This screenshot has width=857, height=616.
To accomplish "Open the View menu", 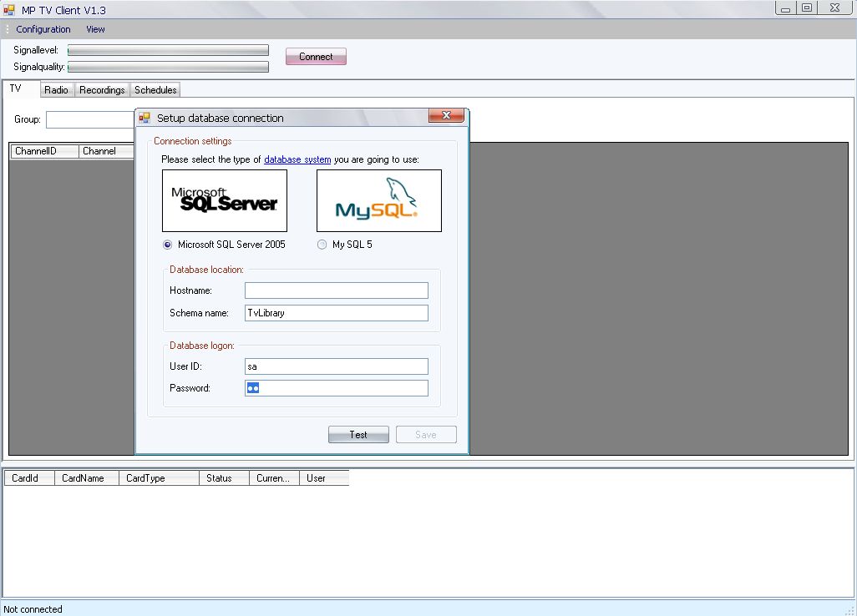I will (95, 29).
